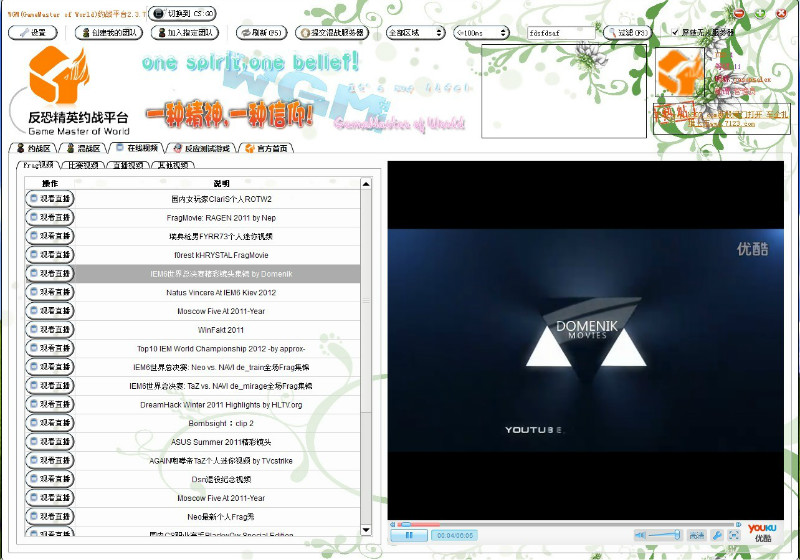The image size is (800, 560).
Task: Select the 其他视频 sub-tab
Action: [x=173, y=165]
